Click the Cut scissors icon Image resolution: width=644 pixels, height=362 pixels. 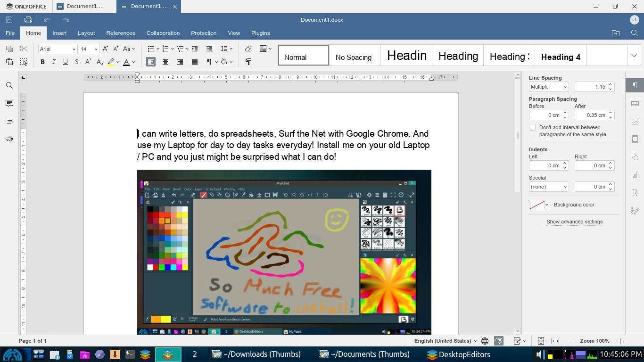click(x=24, y=49)
